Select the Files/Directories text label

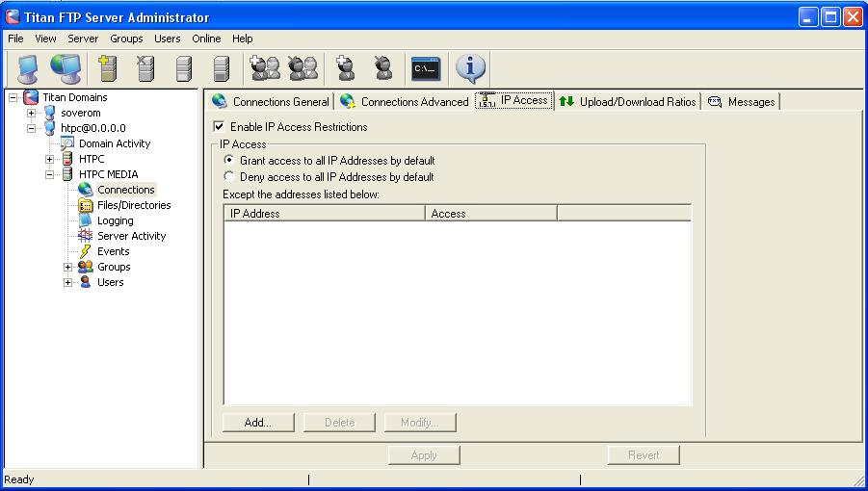134,205
